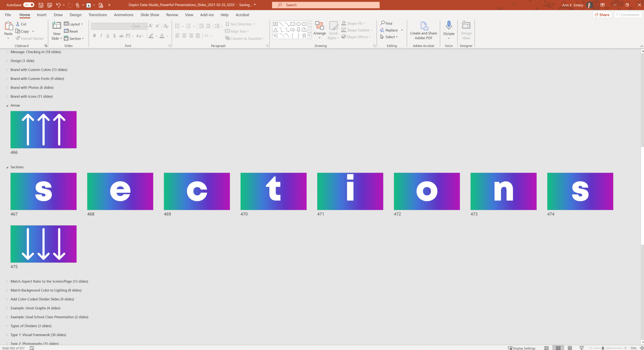Click the Dictate microphone icon

click(x=449, y=25)
